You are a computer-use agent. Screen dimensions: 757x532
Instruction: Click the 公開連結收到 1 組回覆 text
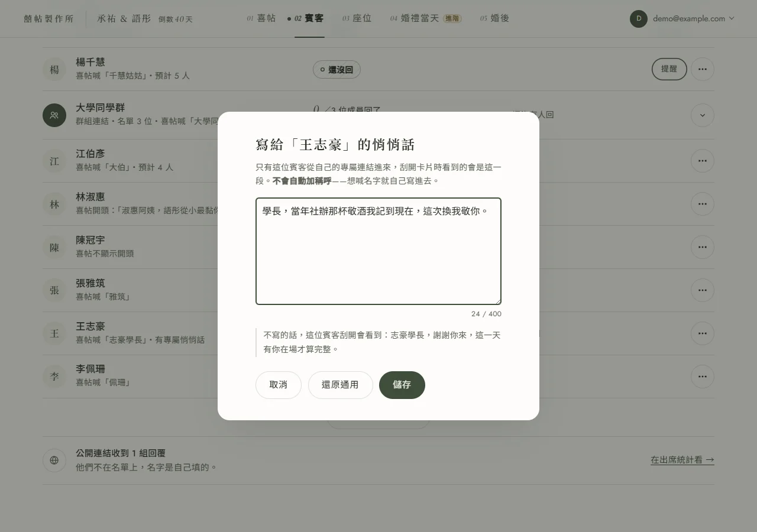click(121, 453)
